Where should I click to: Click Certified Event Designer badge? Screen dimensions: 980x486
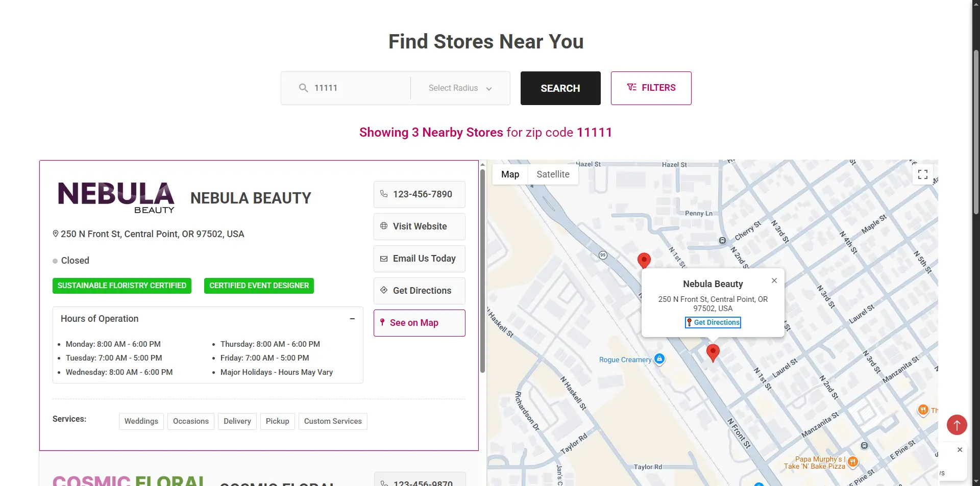pyautogui.click(x=259, y=286)
